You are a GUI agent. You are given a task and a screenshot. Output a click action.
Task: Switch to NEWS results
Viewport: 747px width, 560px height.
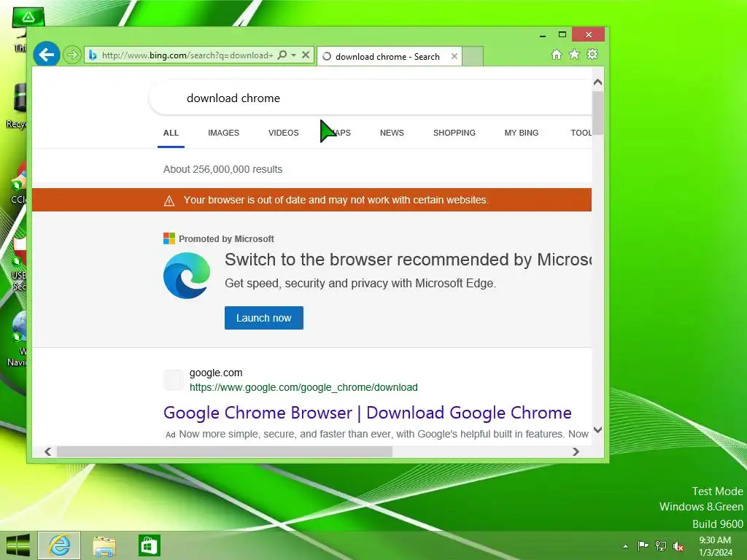click(392, 133)
